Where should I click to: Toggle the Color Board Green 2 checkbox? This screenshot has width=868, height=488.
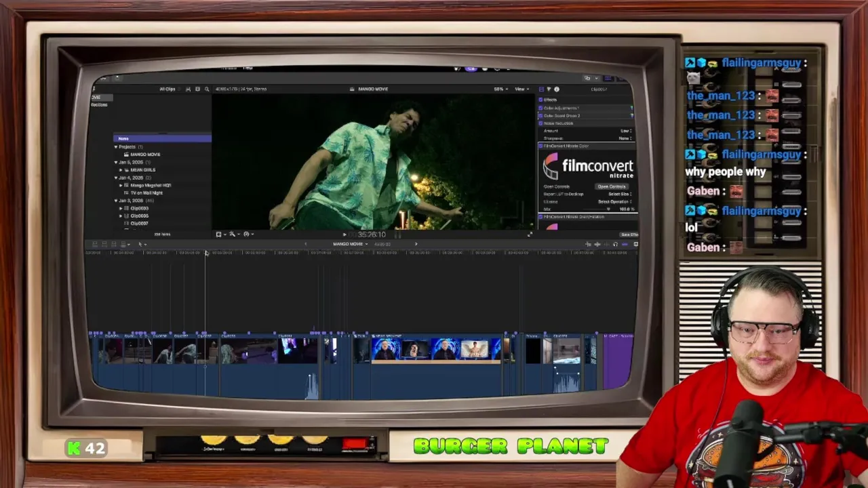tap(540, 116)
